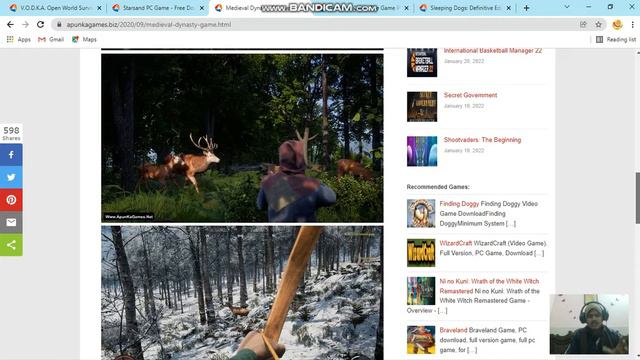The height and width of the screenshot is (360, 640).
Task: Click the deer hunting forest screenshot
Action: point(242,138)
